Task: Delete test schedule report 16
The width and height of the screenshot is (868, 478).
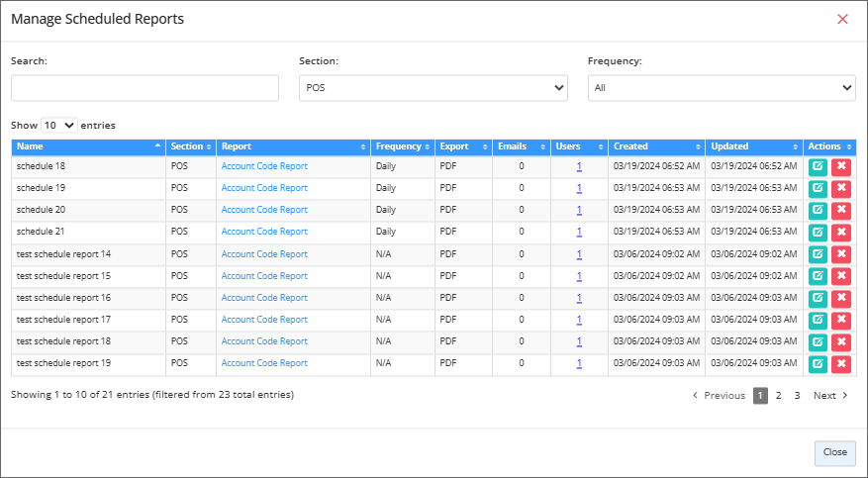Action: tap(841, 298)
